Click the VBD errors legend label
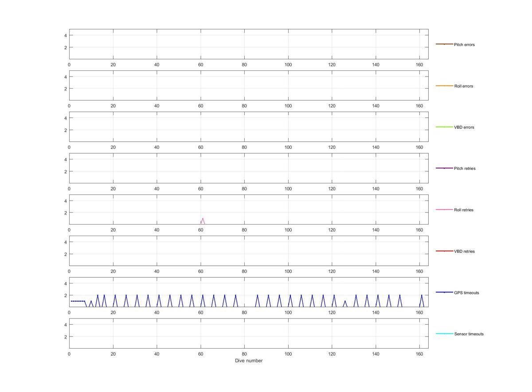 [x=464, y=127]
